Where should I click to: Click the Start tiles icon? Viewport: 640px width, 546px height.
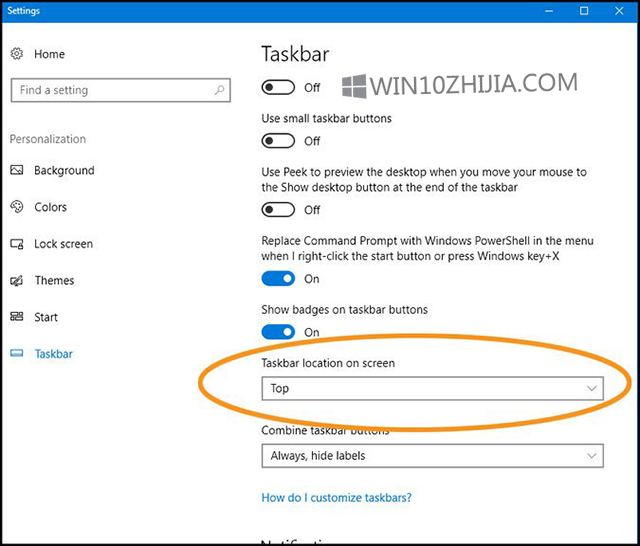(x=17, y=317)
